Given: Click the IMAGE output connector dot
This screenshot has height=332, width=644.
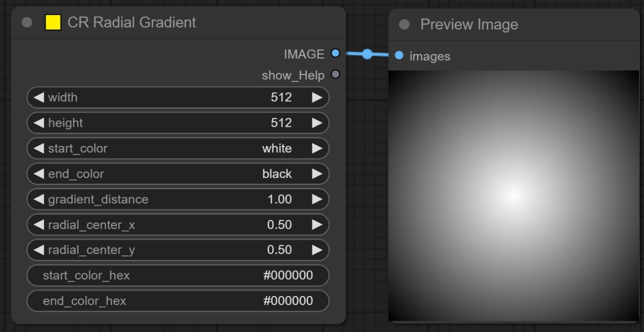Looking at the screenshot, I should [335, 54].
